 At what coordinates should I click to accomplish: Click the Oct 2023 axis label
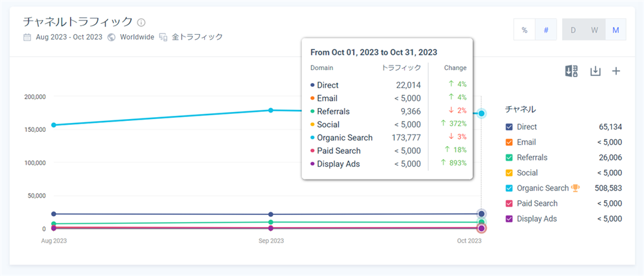coord(469,241)
